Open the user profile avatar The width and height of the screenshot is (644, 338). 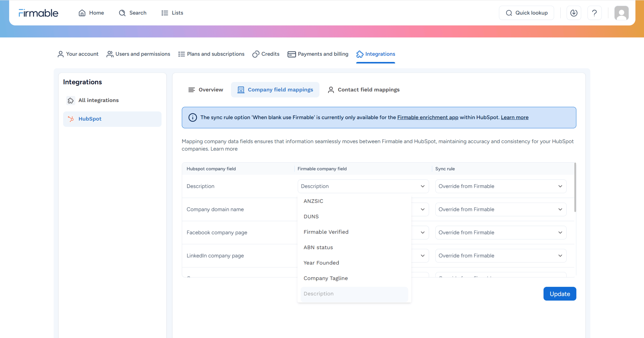[x=621, y=13]
